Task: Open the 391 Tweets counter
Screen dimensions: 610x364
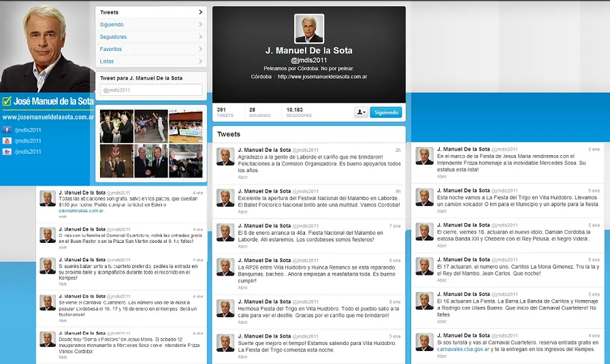Action: pos(225,112)
